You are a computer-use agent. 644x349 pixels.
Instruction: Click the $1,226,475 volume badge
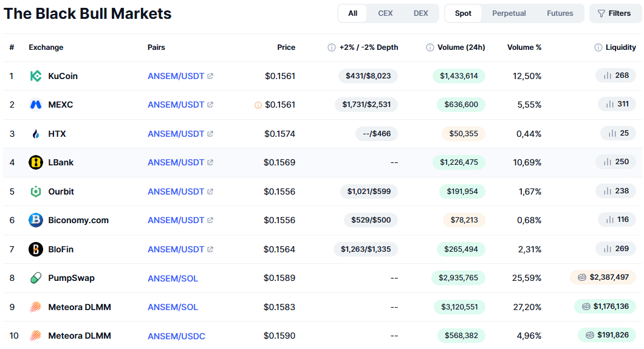[459, 162]
